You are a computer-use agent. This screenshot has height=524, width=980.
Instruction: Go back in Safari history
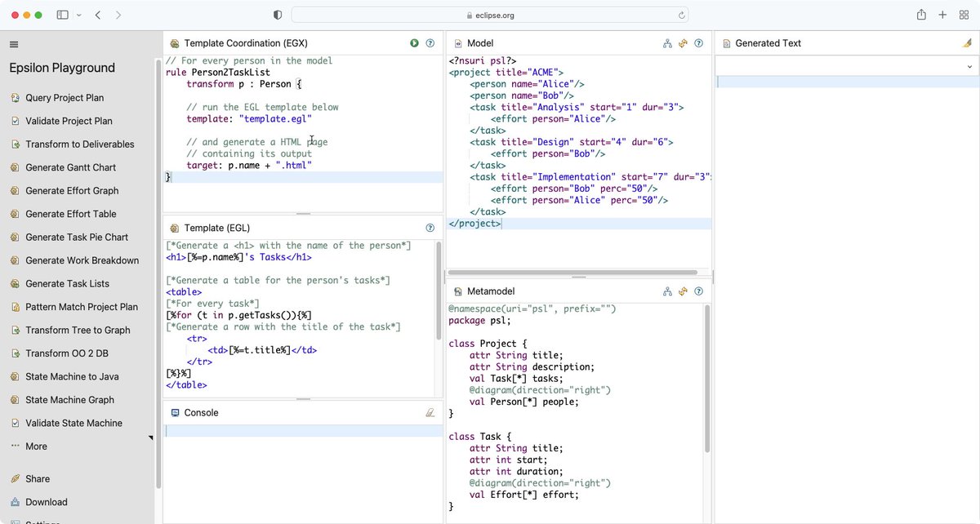(x=98, y=15)
